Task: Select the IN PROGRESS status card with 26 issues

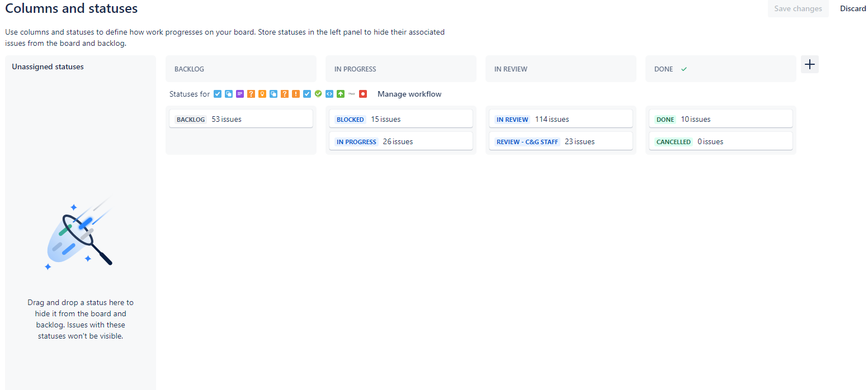Action: 401,141
